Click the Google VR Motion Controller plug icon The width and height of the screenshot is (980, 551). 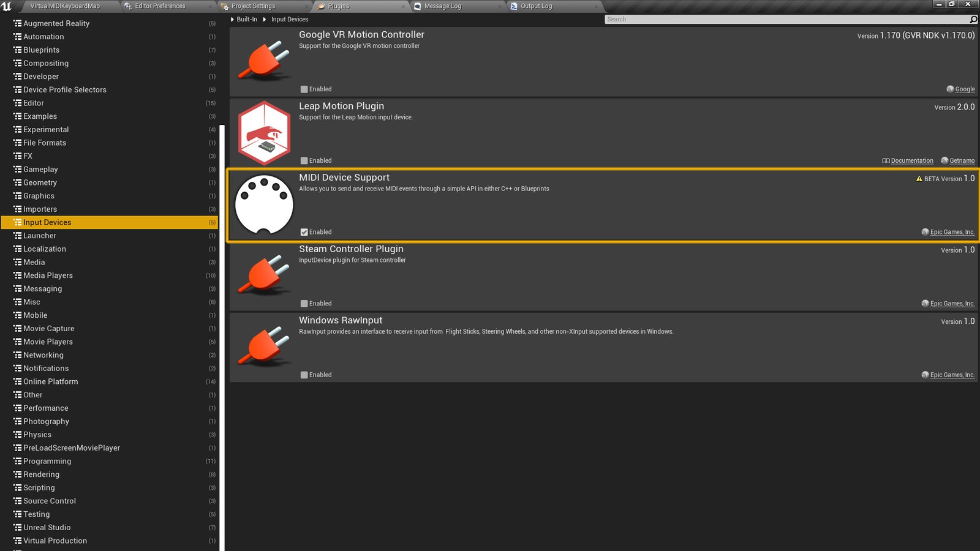(x=264, y=61)
